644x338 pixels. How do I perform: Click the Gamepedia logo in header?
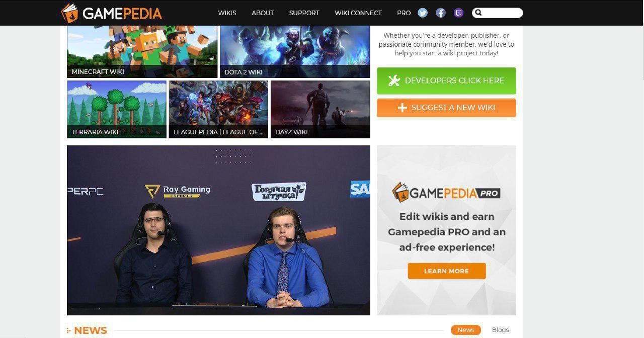click(x=111, y=13)
